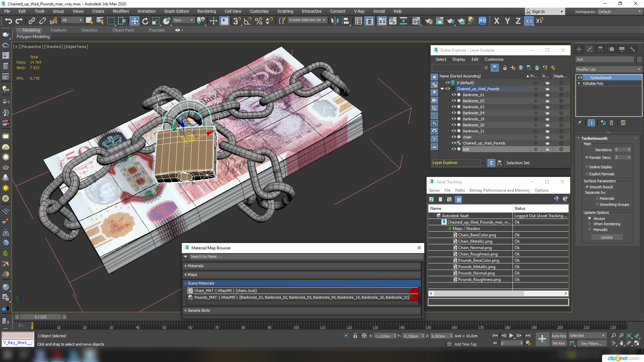Collapse the Chained_up_Wad_Pounds layer
Image resolution: width=644 pixels, height=362 pixels.
442,89
